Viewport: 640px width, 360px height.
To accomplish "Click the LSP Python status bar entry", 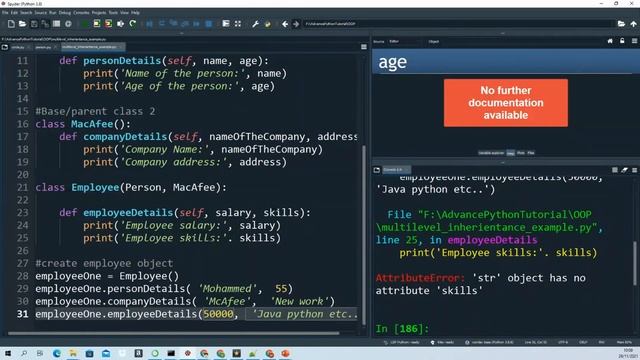I will click(x=402, y=342).
